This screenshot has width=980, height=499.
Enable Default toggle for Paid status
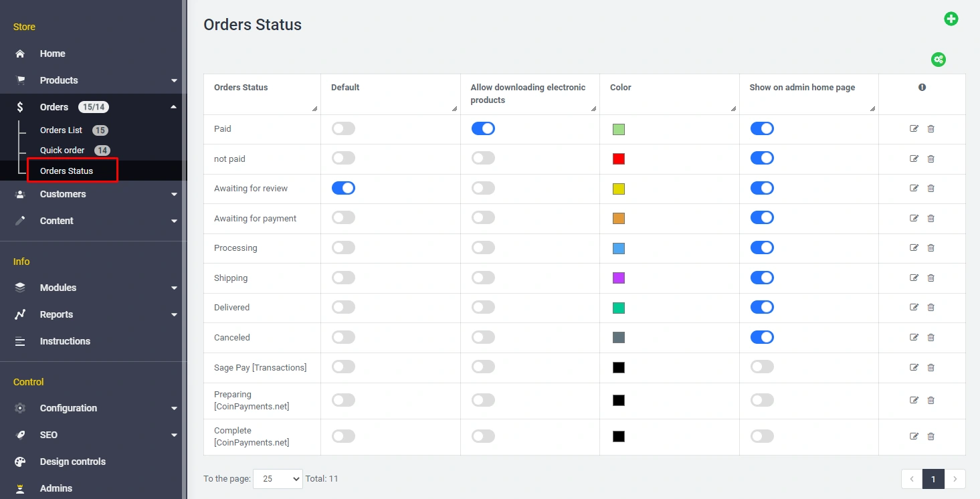343,129
